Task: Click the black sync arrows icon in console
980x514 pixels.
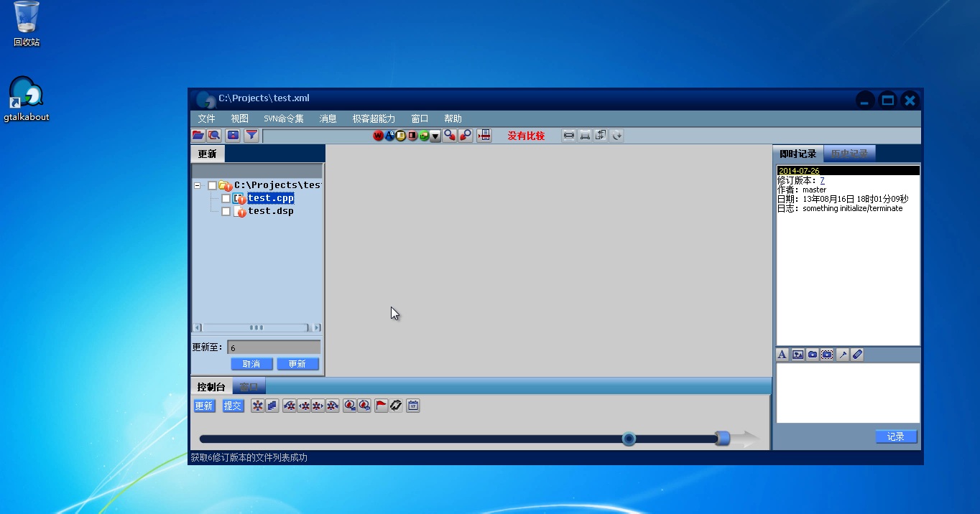Action: click(396, 406)
